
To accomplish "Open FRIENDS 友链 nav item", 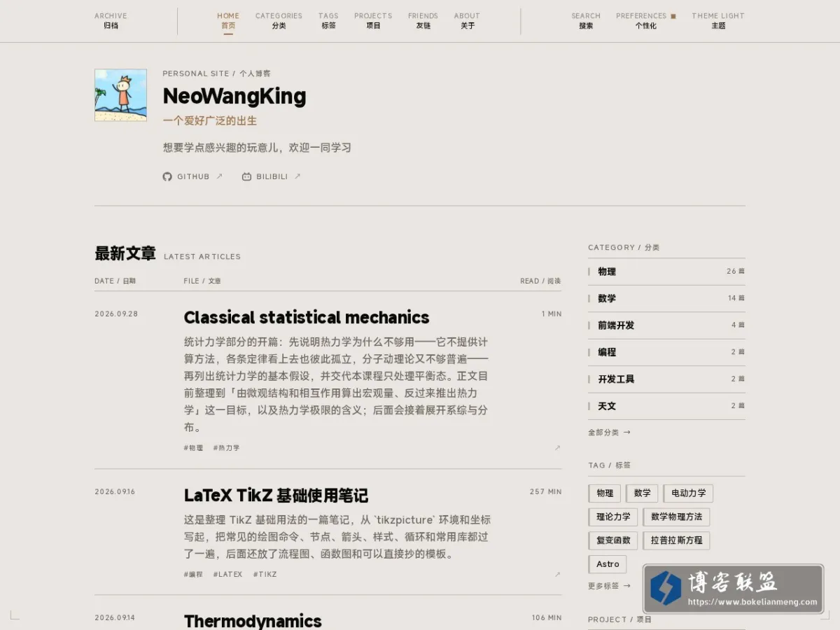I will [x=423, y=20].
